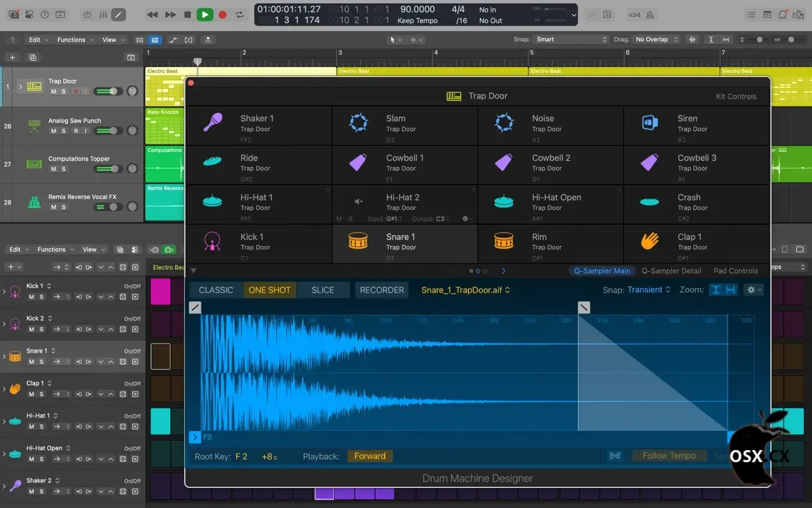Adjust the Trap Door track volume slider

pos(109,92)
